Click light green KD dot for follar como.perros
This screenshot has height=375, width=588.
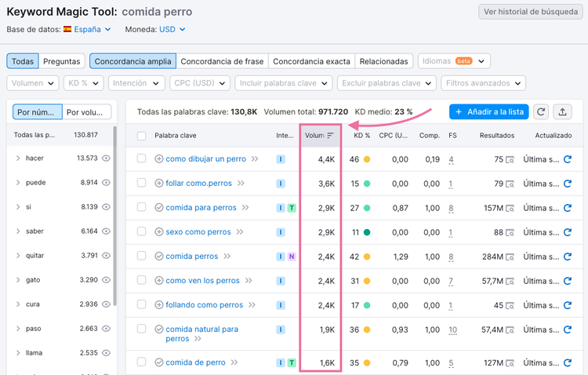click(x=367, y=184)
